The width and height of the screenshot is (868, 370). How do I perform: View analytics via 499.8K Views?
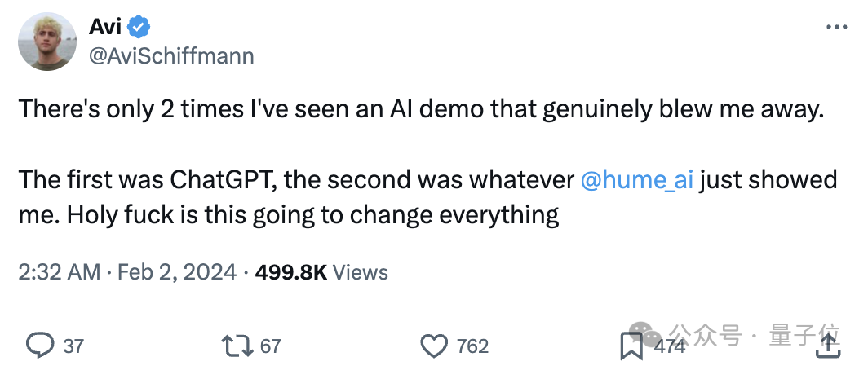321,272
